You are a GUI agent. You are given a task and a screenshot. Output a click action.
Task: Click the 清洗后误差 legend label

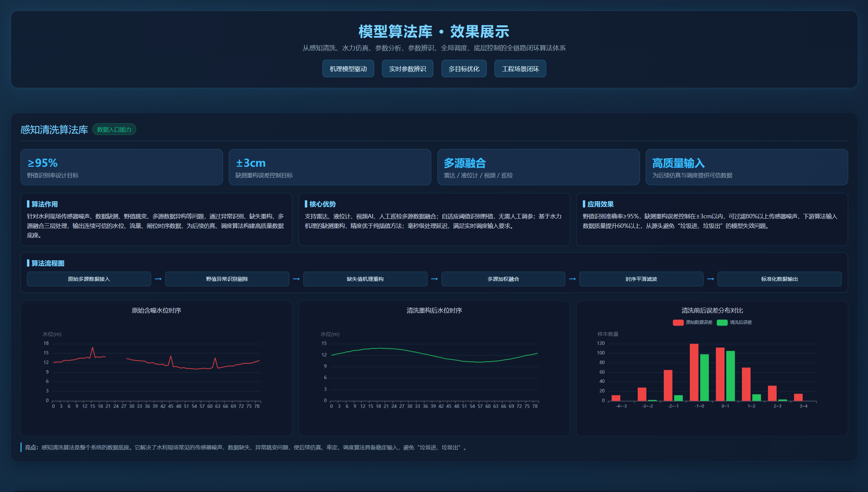tap(741, 323)
